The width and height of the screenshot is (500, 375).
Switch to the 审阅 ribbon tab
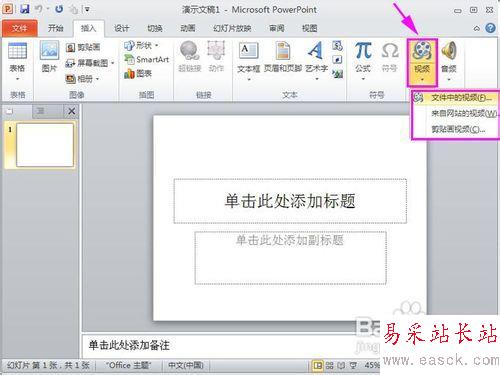tap(277, 28)
